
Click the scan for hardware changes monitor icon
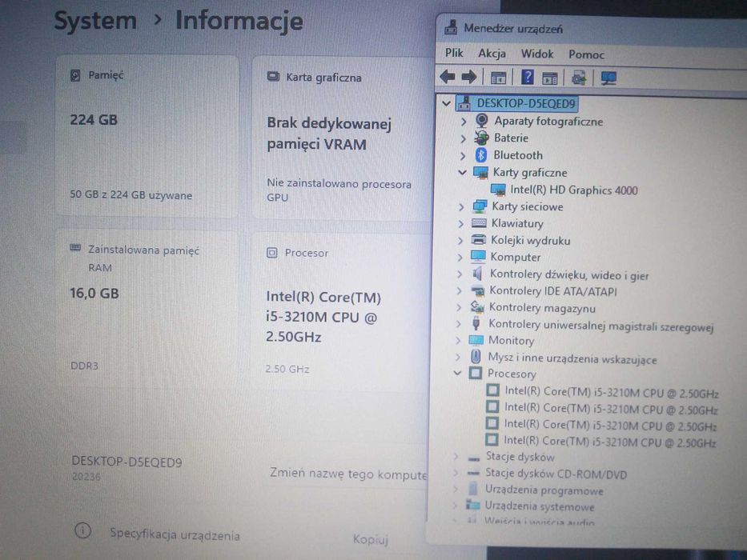[608, 78]
